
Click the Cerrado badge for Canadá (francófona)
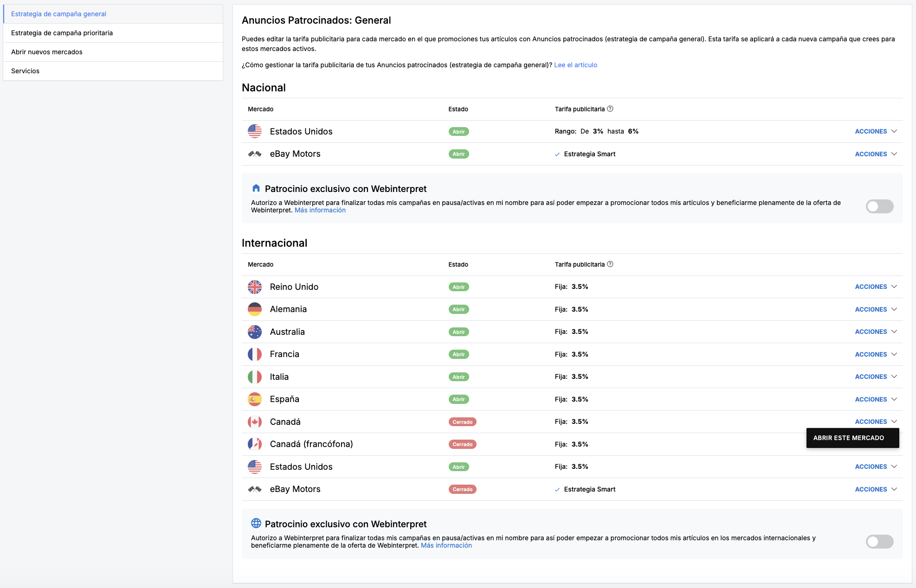(463, 444)
